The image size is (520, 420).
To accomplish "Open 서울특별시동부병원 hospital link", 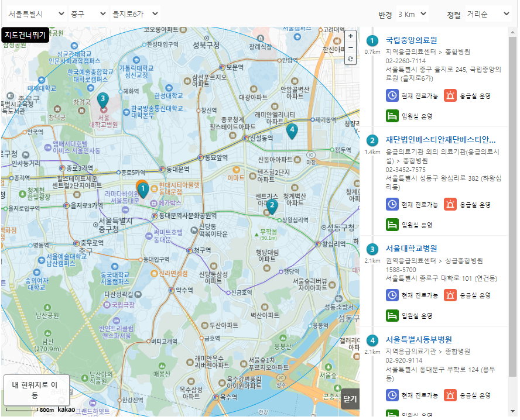I will point(419,339).
